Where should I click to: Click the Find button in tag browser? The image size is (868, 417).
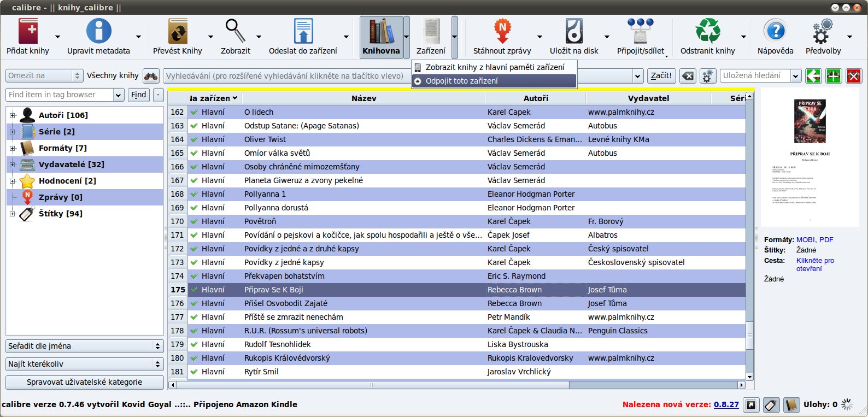click(x=138, y=95)
